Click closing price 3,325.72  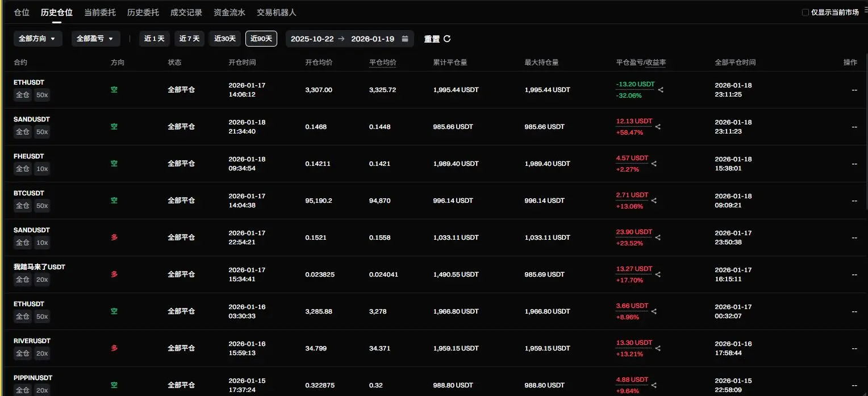pyautogui.click(x=383, y=90)
